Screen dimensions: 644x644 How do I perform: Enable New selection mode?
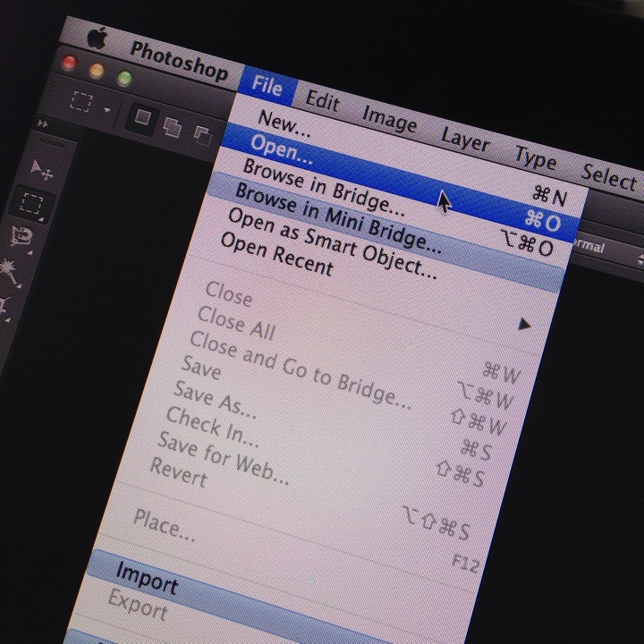(x=142, y=117)
